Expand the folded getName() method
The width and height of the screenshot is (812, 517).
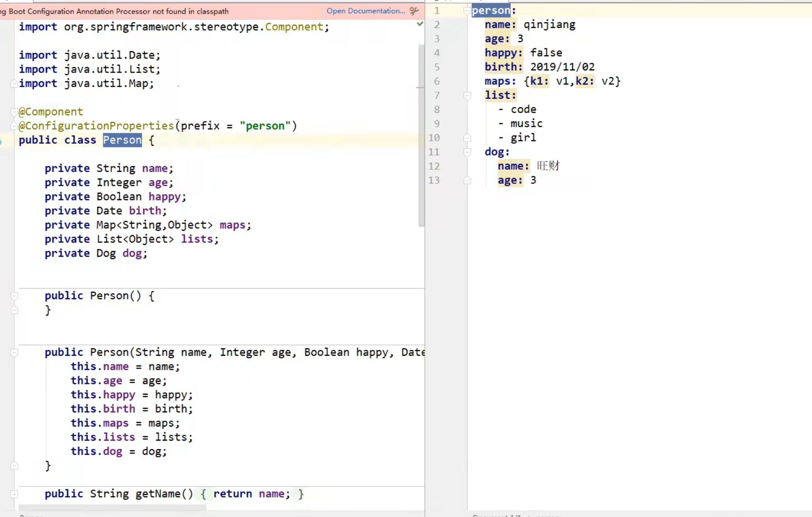pyautogui.click(x=14, y=494)
